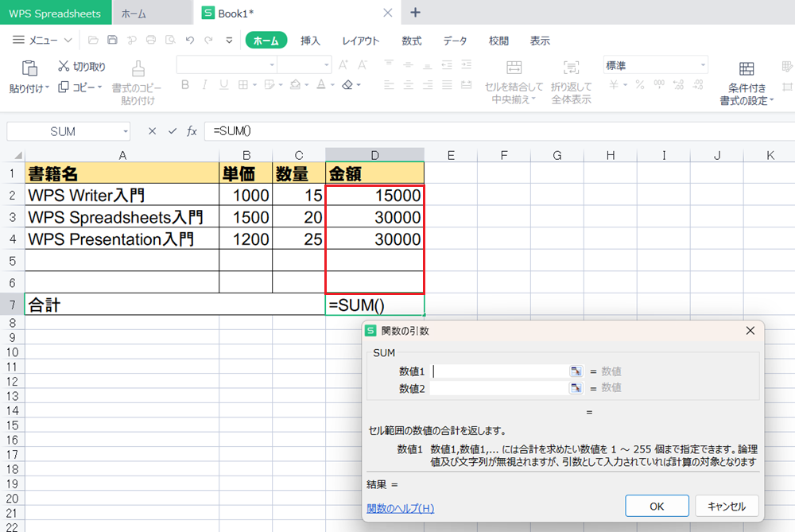Click the range picker icon for 数値2
Viewport: 795px width, 532px height.
tap(576, 388)
